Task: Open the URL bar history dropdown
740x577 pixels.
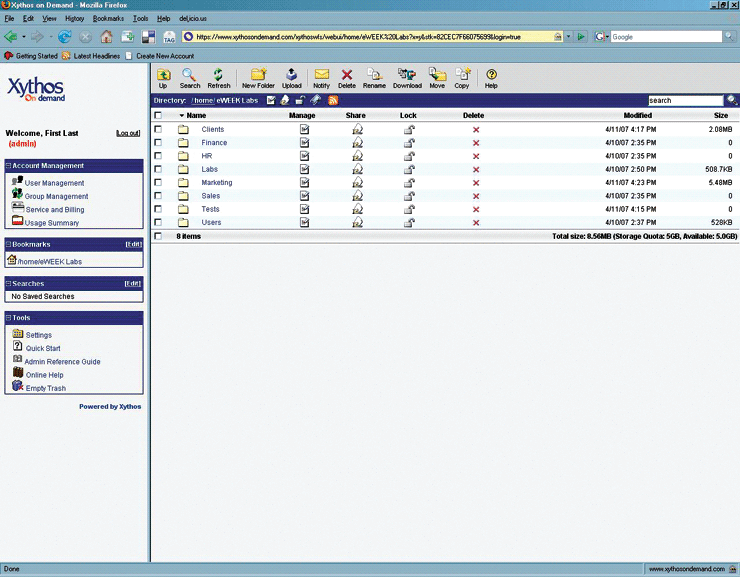Action: click(569, 36)
